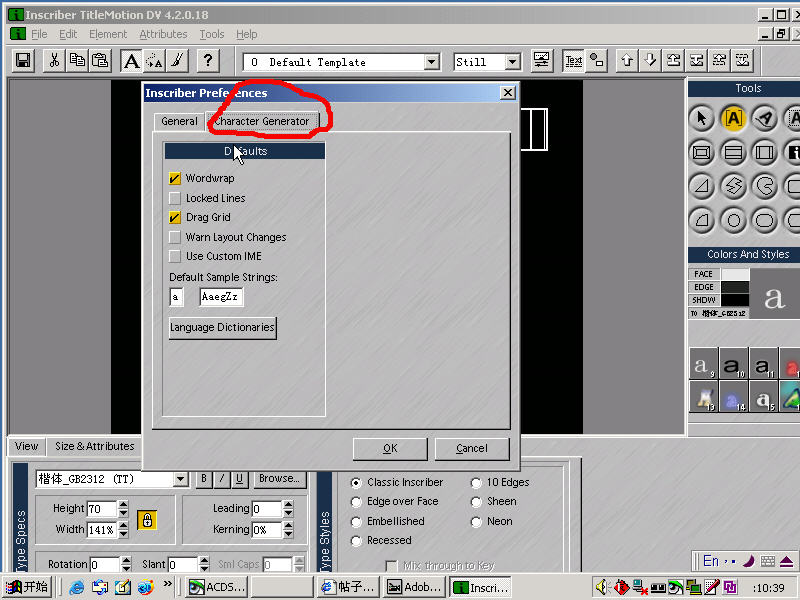
Task: Select the large A text toolbar button
Action: 131,61
